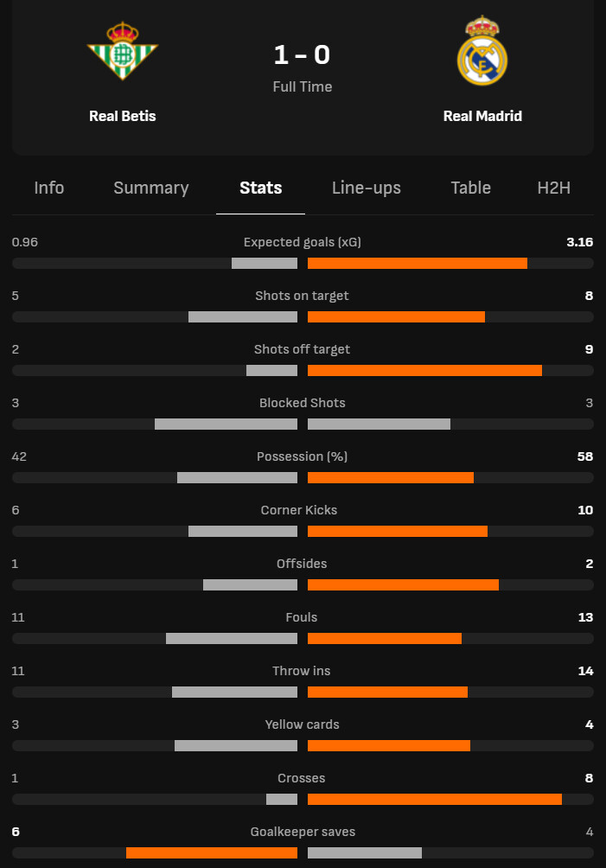Viewport: 606px width, 868px height.
Task: Click the orange Goalkeeper saves bar
Action: [x=212, y=853]
